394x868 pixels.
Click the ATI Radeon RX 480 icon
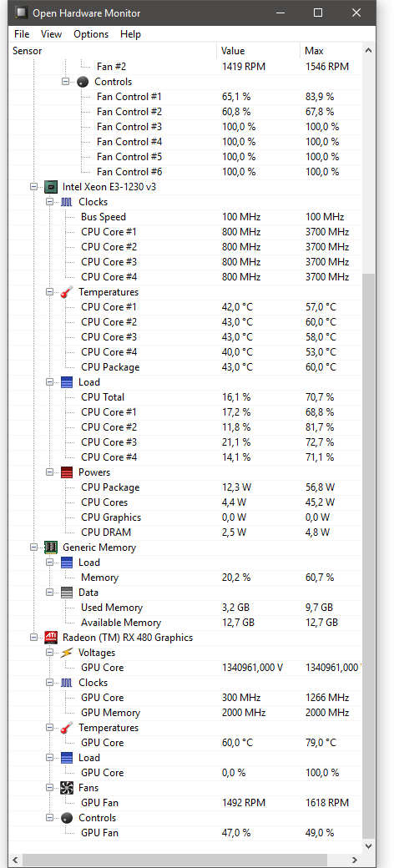[51, 638]
